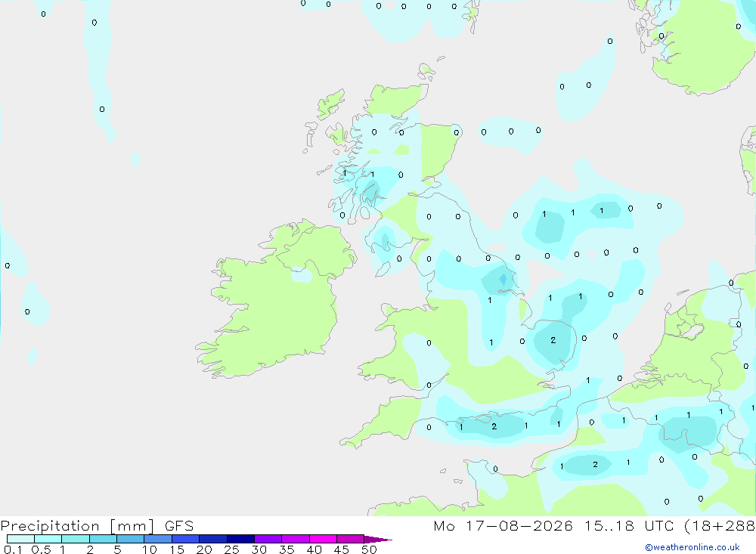This screenshot has height=554, width=756.
Task: Click the 'Precipitation [mm]' title text
Action: coord(77,526)
